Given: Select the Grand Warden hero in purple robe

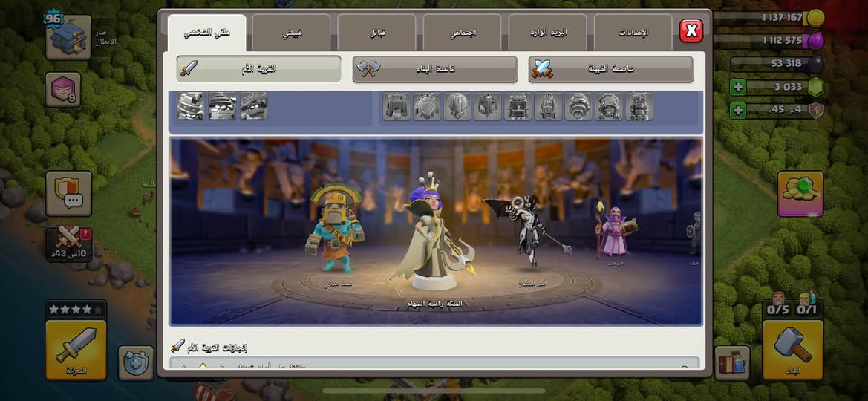Looking at the screenshot, I should point(615,230).
